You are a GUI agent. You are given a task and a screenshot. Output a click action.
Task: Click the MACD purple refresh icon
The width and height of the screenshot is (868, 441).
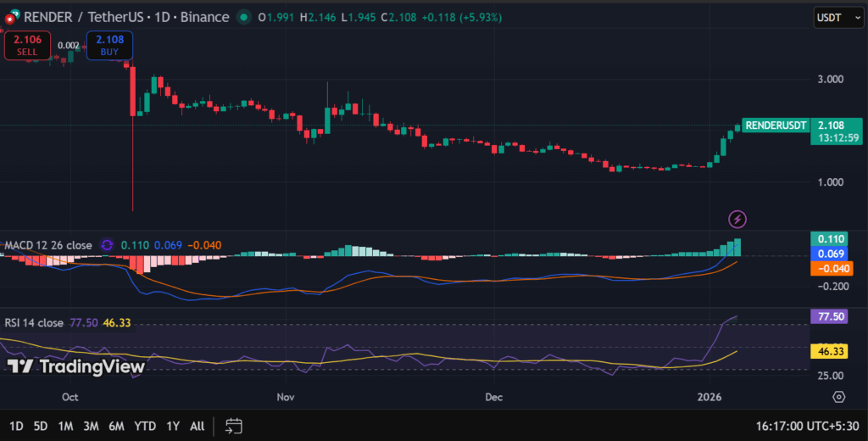[x=107, y=245]
